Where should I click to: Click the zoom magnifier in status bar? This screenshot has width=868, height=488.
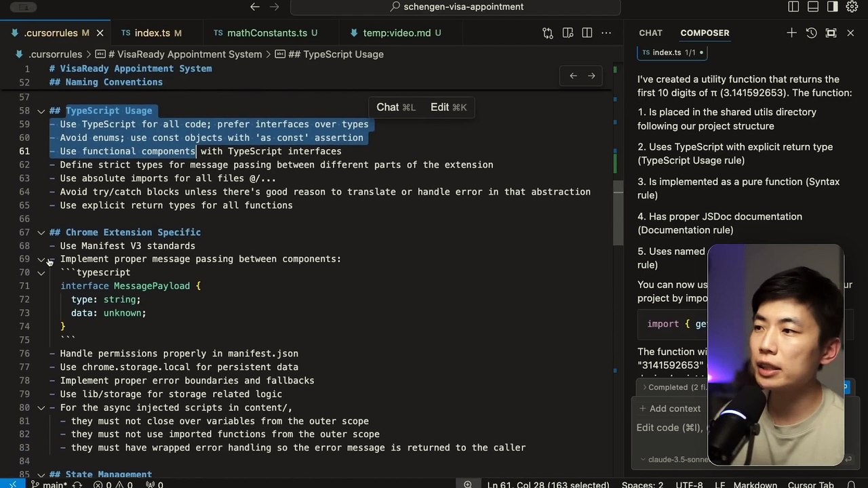pyautogui.click(x=468, y=484)
